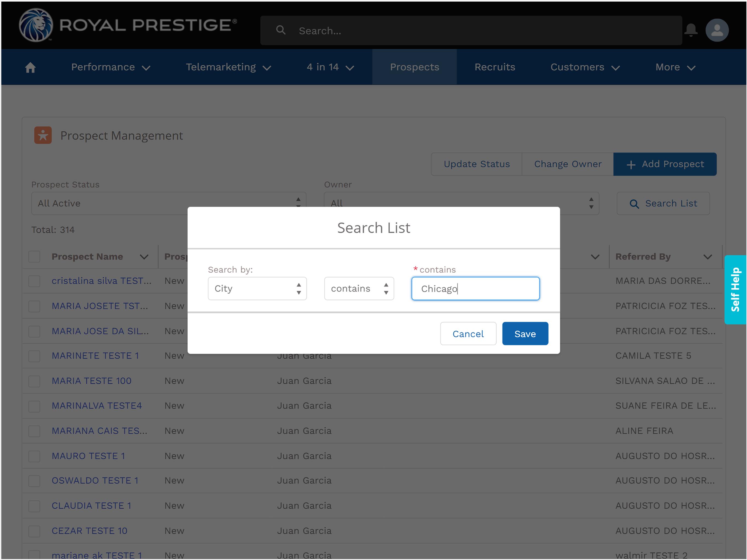Toggle the select-all checkbox in table header
The width and height of the screenshot is (747, 560).
34,257
